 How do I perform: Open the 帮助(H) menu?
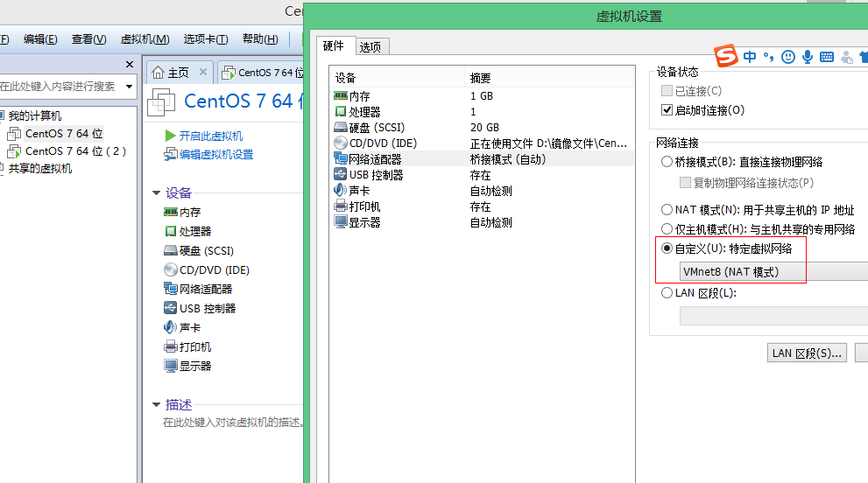click(260, 39)
